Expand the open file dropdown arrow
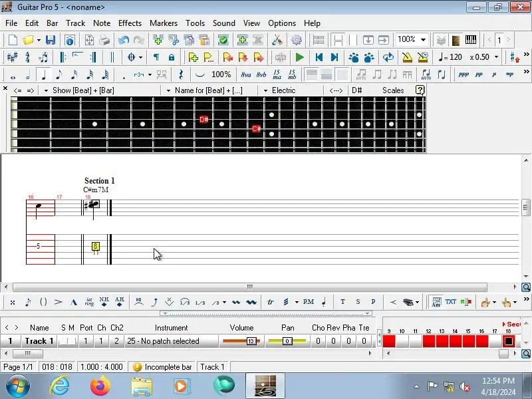This screenshot has height=399, width=532. coord(39,40)
